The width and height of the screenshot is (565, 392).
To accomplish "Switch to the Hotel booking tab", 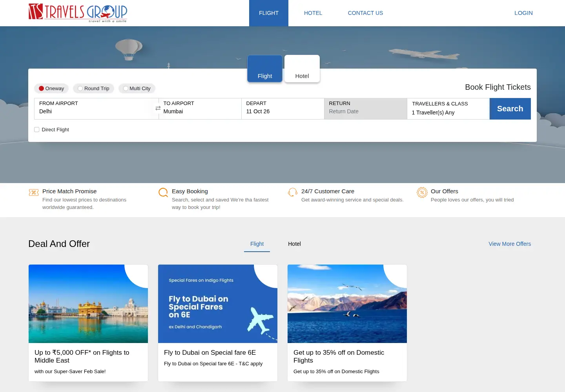I will tap(302, 69).
